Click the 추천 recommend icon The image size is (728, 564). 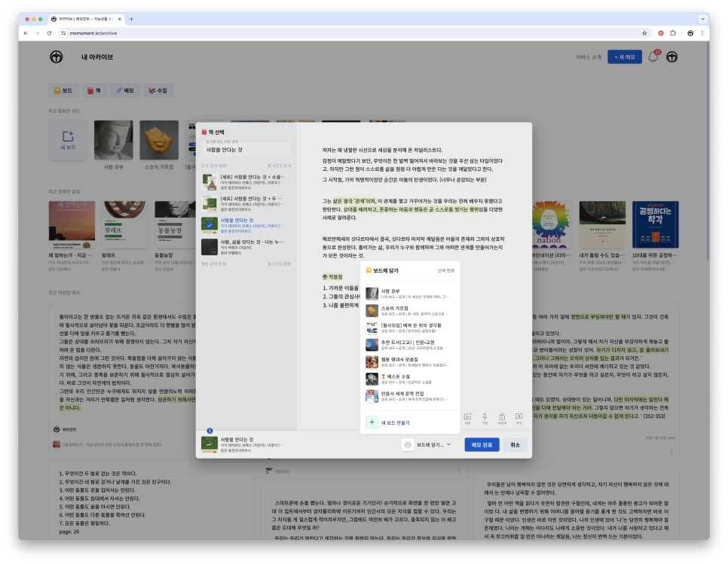[519, 419]
